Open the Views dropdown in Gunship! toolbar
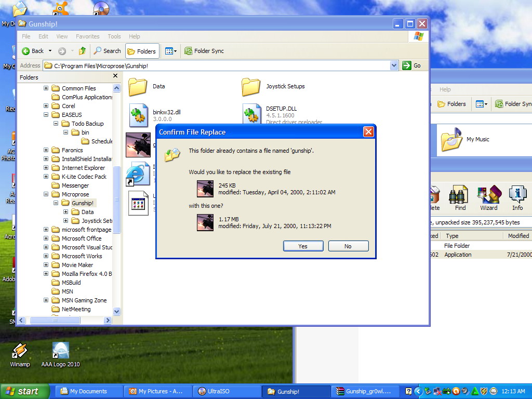The image size is (532, 399). [170, 51]
